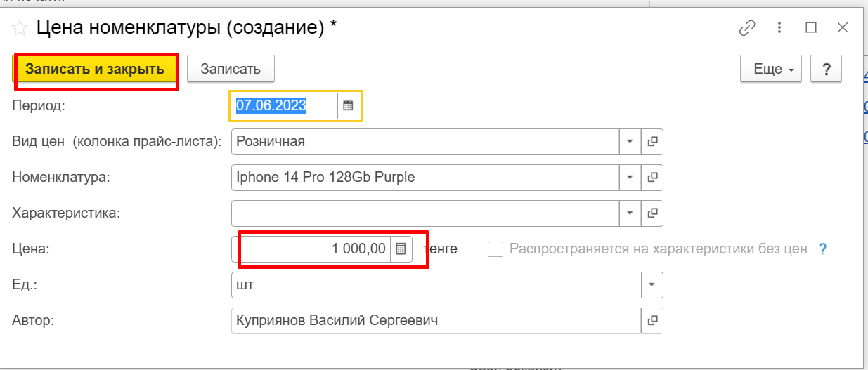This screenshot has width=868, height=370.
Task: Expand the Вид цен dropdown list
Action: pyautogui.click(x=630, y=142)
